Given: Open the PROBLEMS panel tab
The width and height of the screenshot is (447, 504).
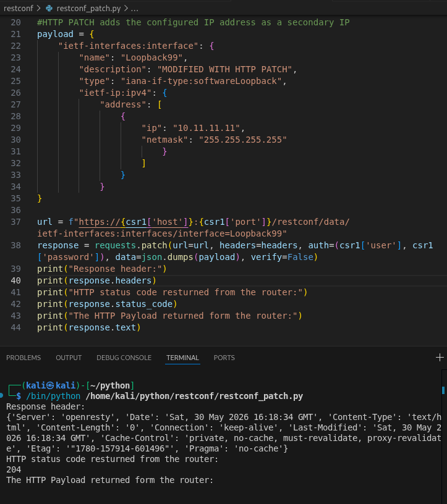Looking at the screenshot, I should coord(23,358).
